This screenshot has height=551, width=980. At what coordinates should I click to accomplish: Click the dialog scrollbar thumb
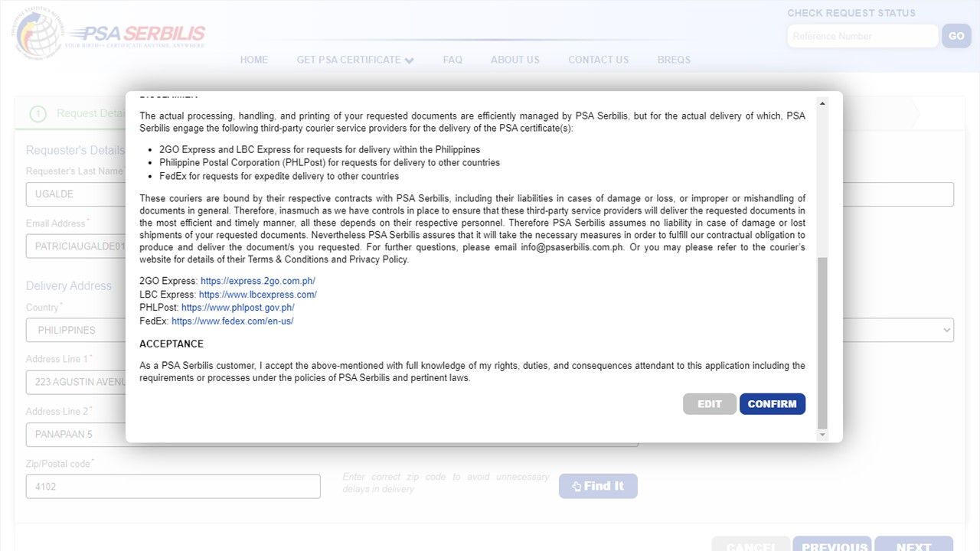(822, 343)
